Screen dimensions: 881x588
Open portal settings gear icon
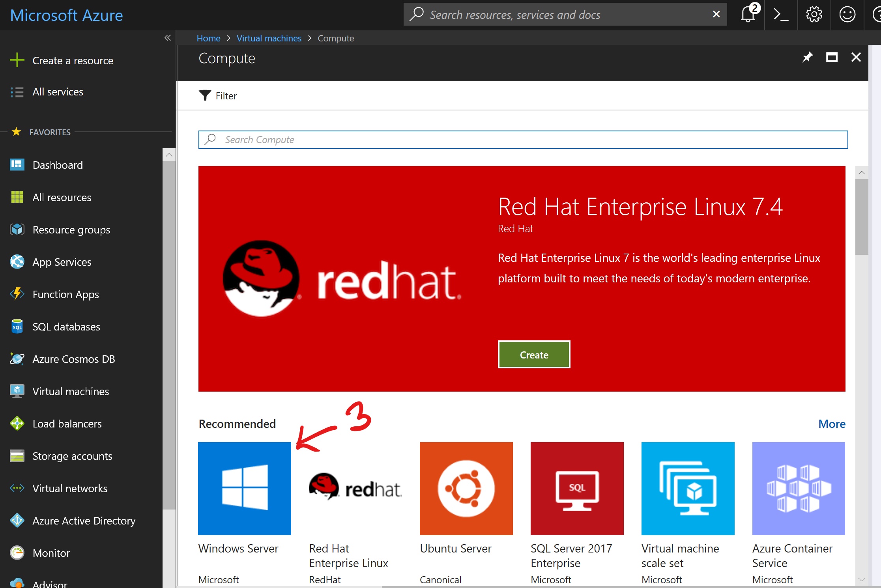814,15
